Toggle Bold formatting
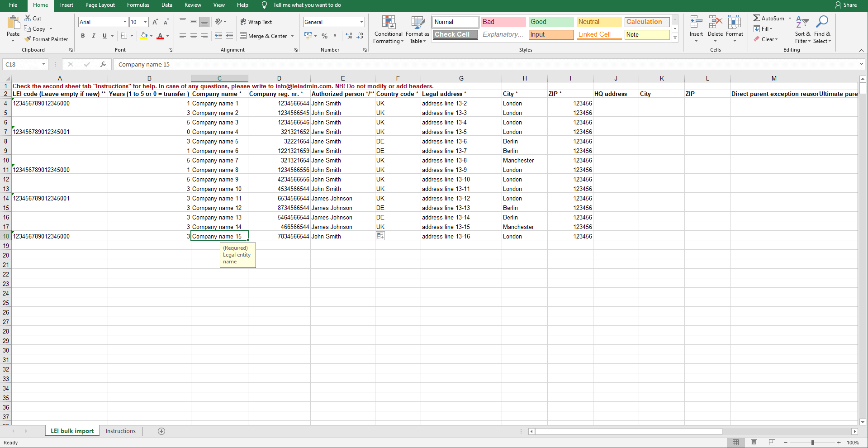This screenshot has width=868, height=448. click(83, 36)
